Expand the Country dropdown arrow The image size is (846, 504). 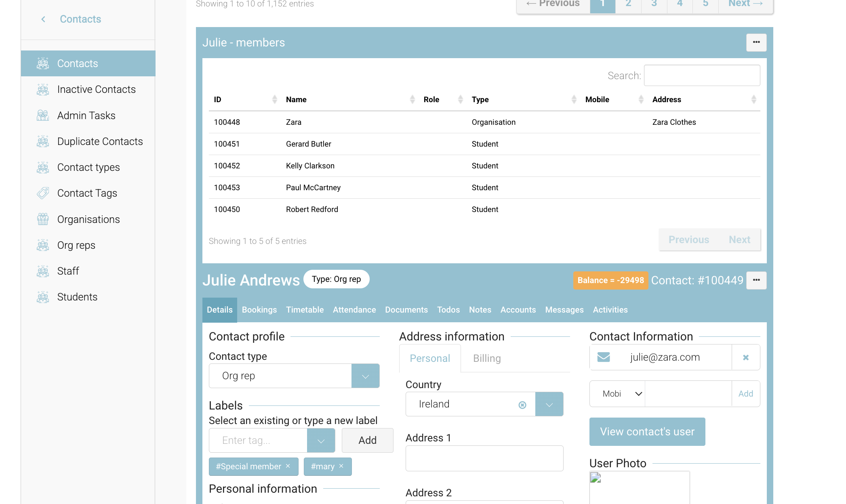point(549,404)
